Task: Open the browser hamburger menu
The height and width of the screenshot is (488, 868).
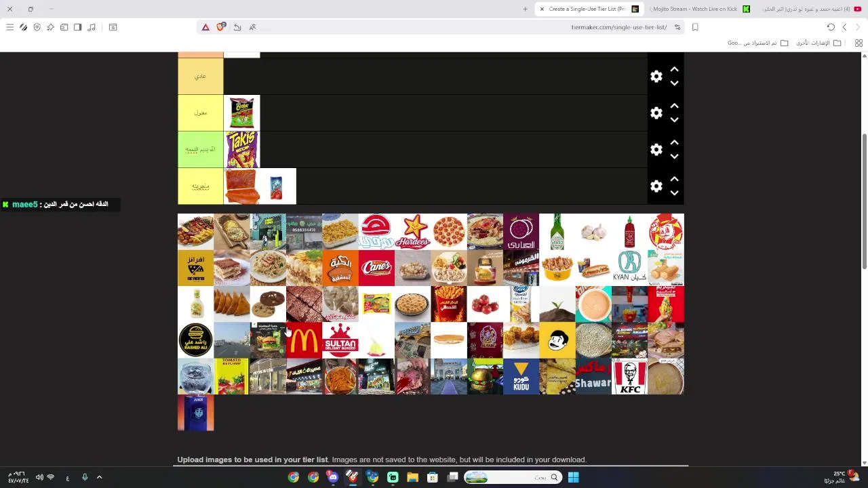Action: point(9,27)
